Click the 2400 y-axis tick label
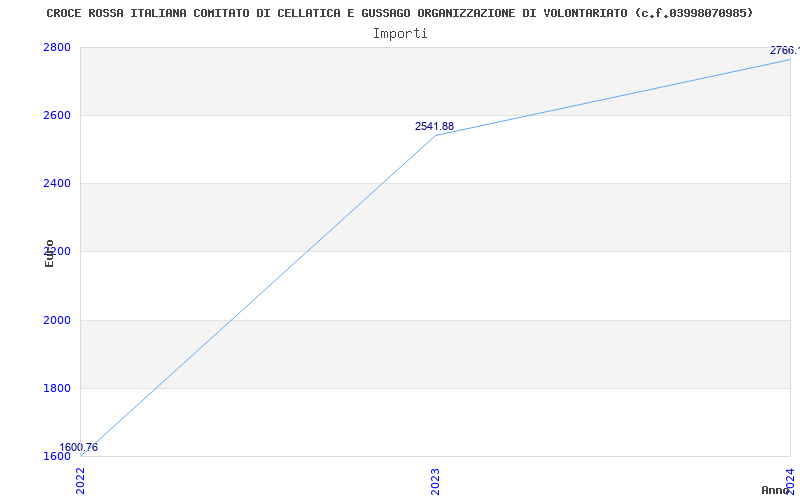The width and height of the screenshot is (800, 500). [57, 183]
